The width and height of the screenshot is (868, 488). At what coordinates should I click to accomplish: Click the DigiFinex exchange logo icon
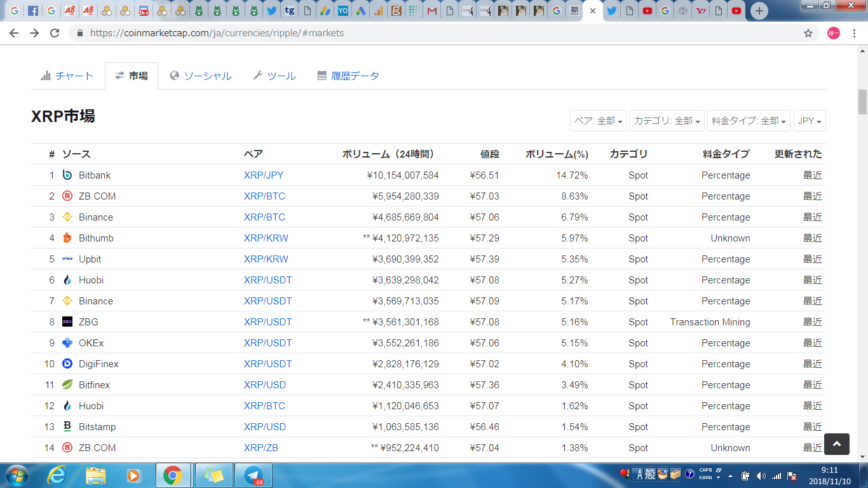click(67, 364)
